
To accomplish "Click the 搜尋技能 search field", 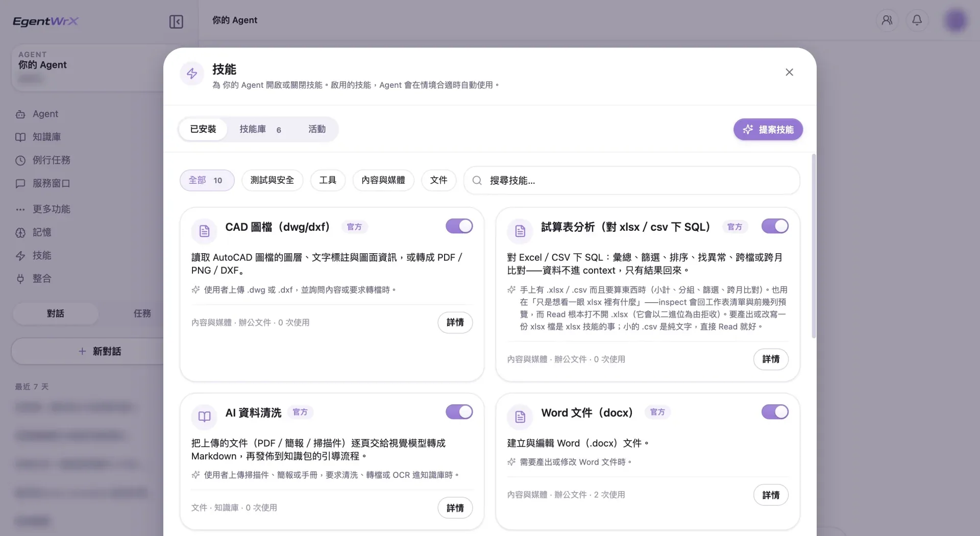I will (x=632, y=180).
